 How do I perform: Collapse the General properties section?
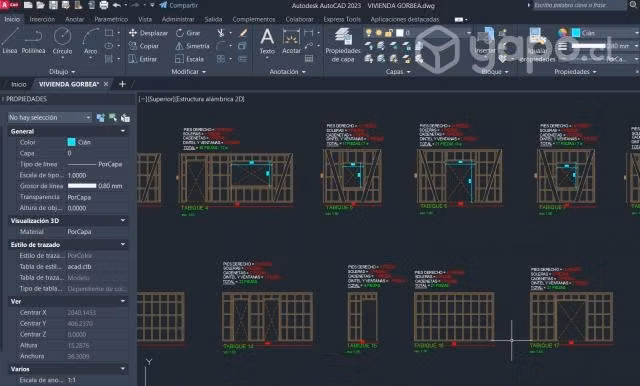pos(123,131)
